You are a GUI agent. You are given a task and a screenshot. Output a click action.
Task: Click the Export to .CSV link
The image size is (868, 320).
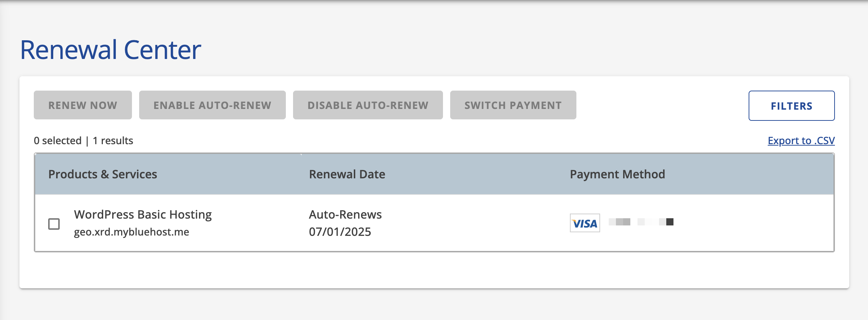[801, 141]
